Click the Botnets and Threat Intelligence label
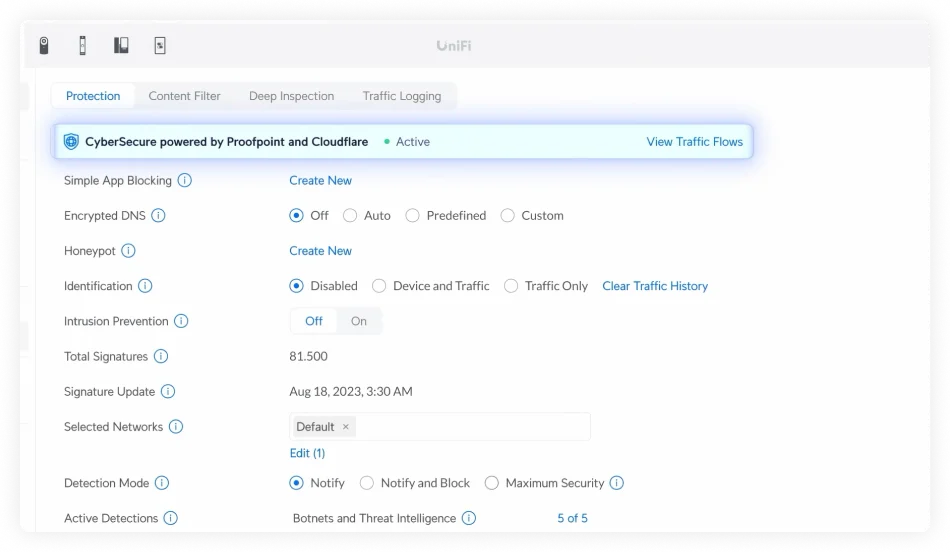The image size is (950, 552). coord(374,518)
